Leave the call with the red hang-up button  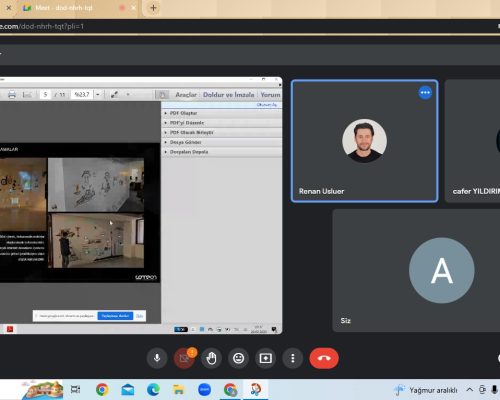click(324, 358)
